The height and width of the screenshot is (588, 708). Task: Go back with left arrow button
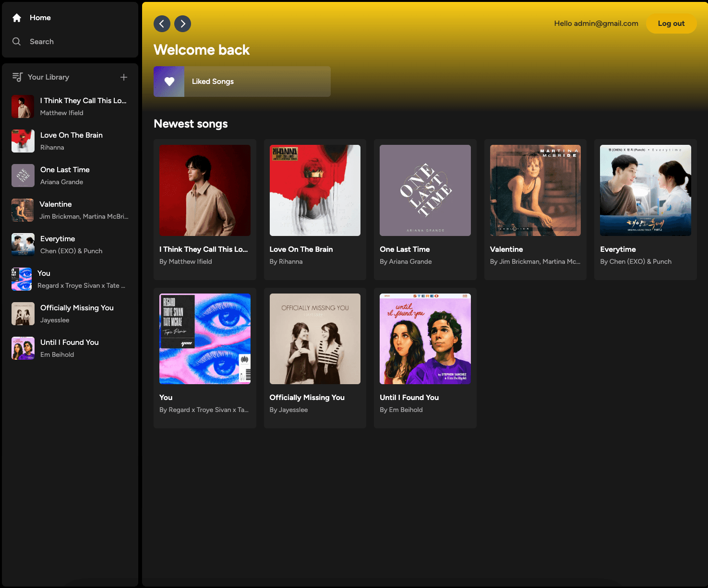coord(162,24)
